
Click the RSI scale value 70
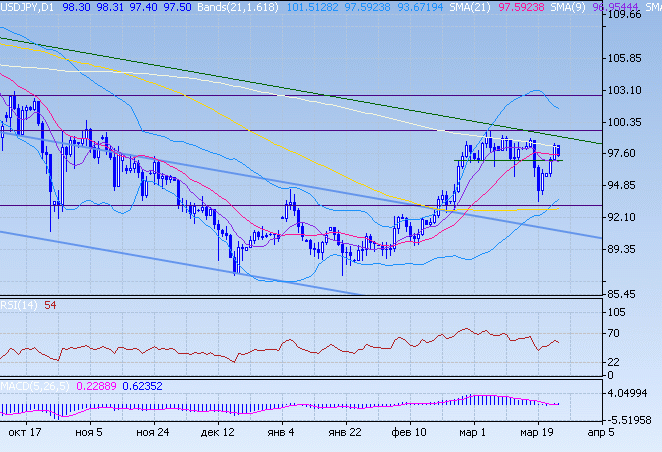coord(616,333)
